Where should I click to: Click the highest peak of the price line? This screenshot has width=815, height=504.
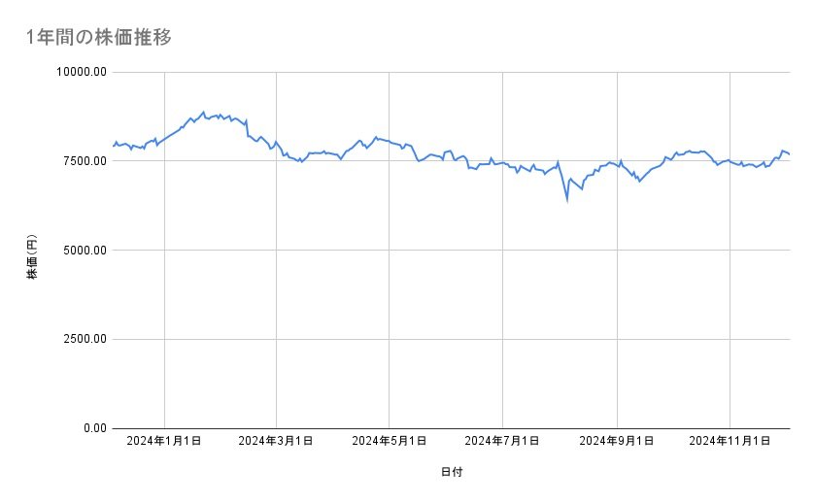203,112
